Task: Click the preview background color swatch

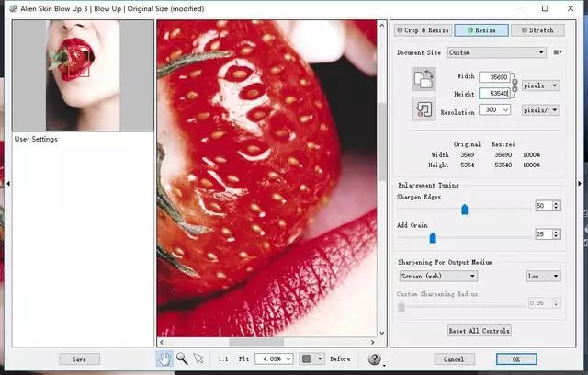Action: pyautogui.click(x=306, y=358)
